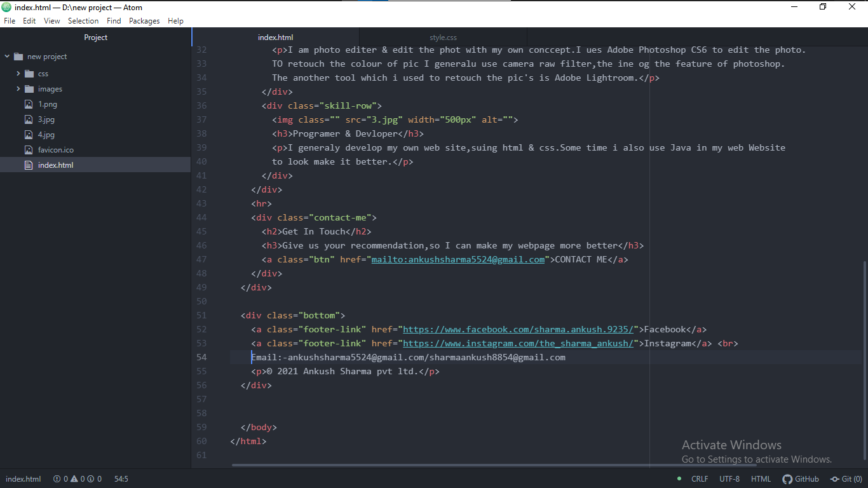Click the images folder icon
868x488 pixels.
click(x=29, y=89)
